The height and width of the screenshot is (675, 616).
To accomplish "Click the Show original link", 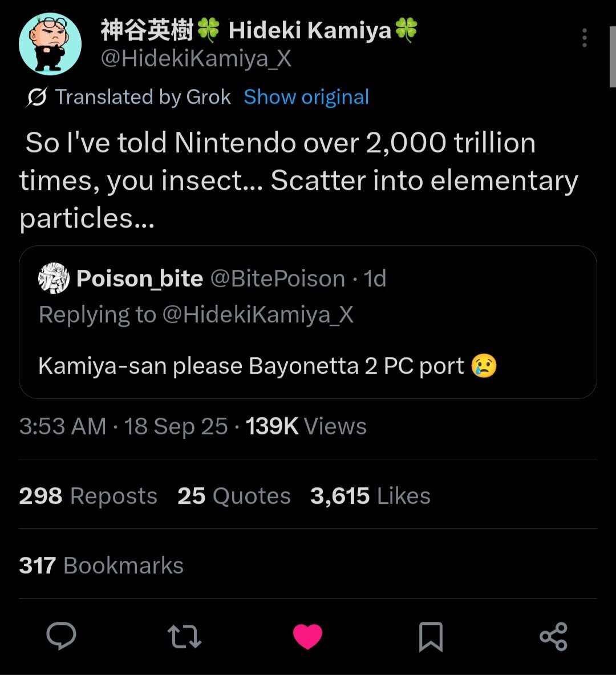I will click(306, 98).
